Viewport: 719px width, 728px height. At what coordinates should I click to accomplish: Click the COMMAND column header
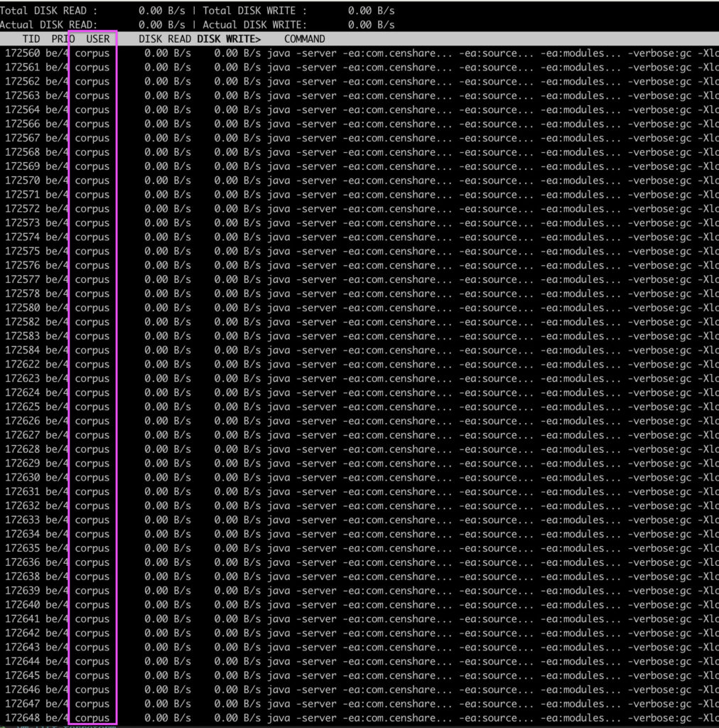pyautogui.click(x=304, y=39)
